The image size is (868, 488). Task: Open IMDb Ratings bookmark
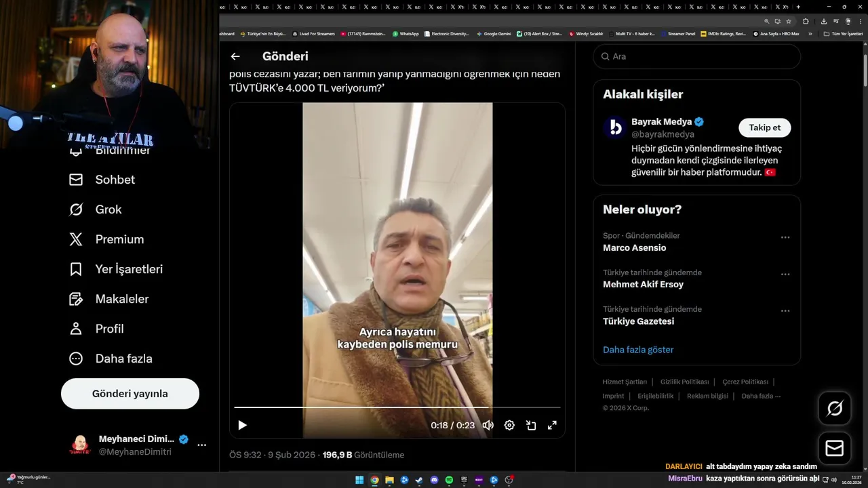[723, 33]
